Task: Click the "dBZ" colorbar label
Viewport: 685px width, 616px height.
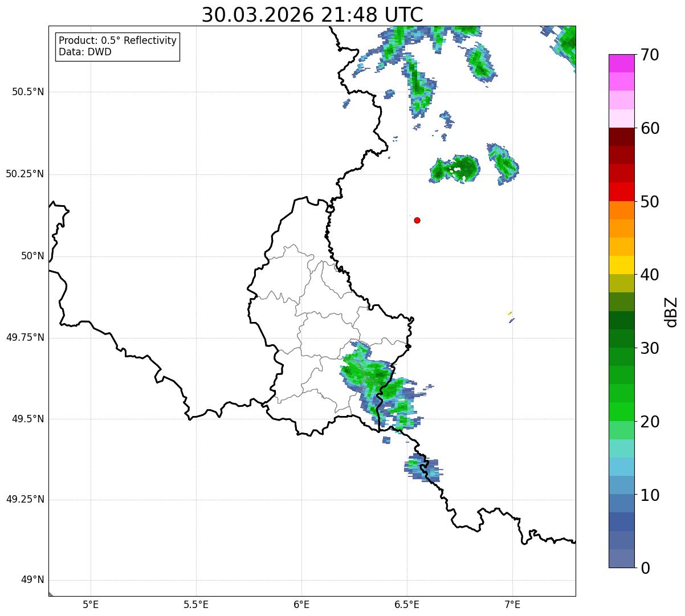Action: (671, 312)
